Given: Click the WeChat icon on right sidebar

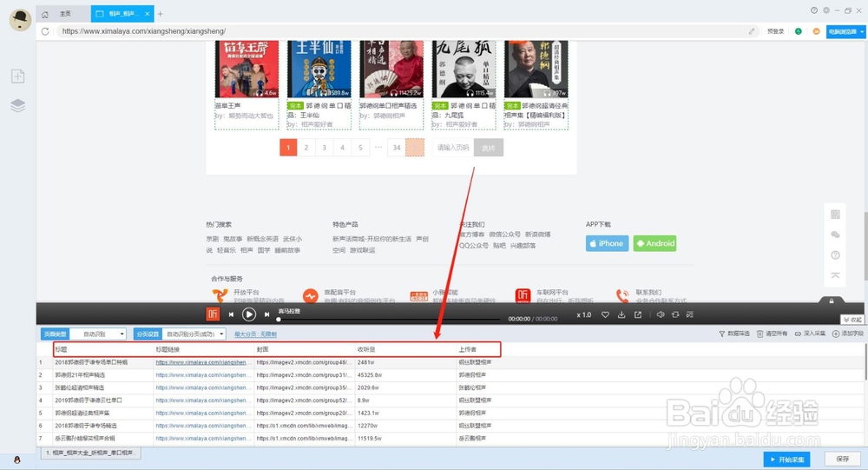Looking at the screenshot, I should tap(835, 235).
